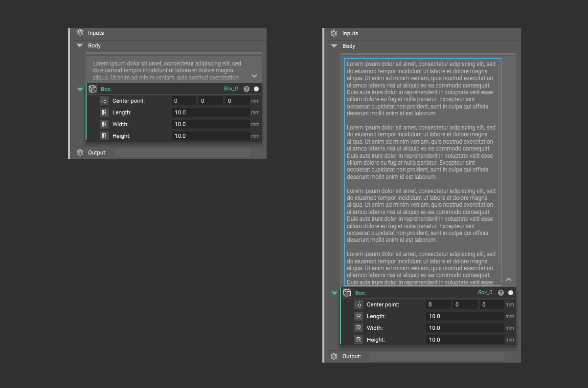
Task: Click the Output gear icon in right panel
Action: (x=334, y=356)
